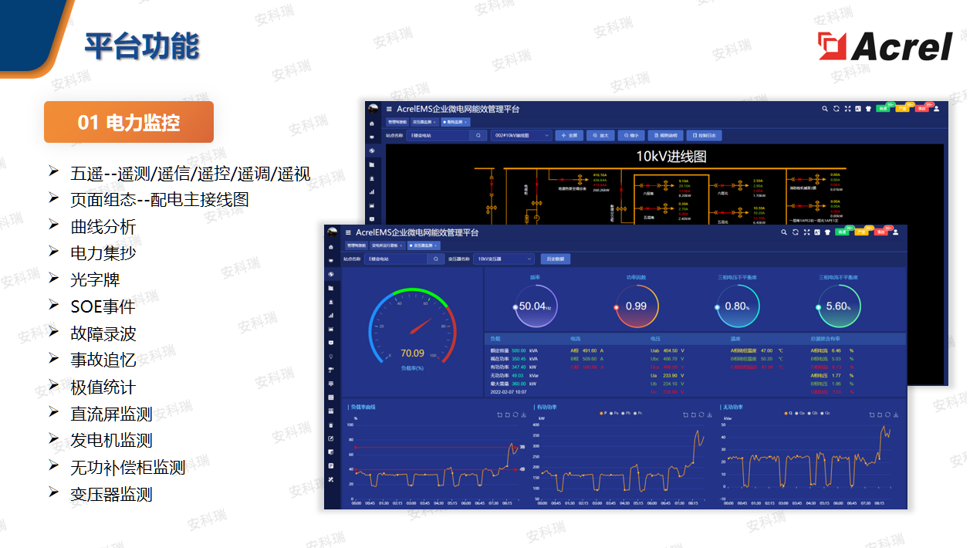Click the home icon in the front window sidebar
This screenshot has height=548, width=980.
[331, 247]
